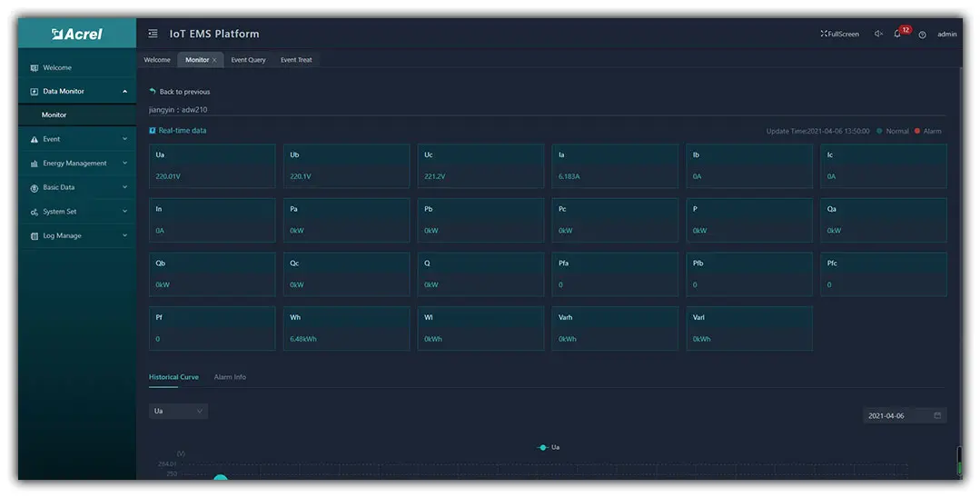Open the help question mark icon
This screenshot has width=980, height=498.
tap(922, 35)
